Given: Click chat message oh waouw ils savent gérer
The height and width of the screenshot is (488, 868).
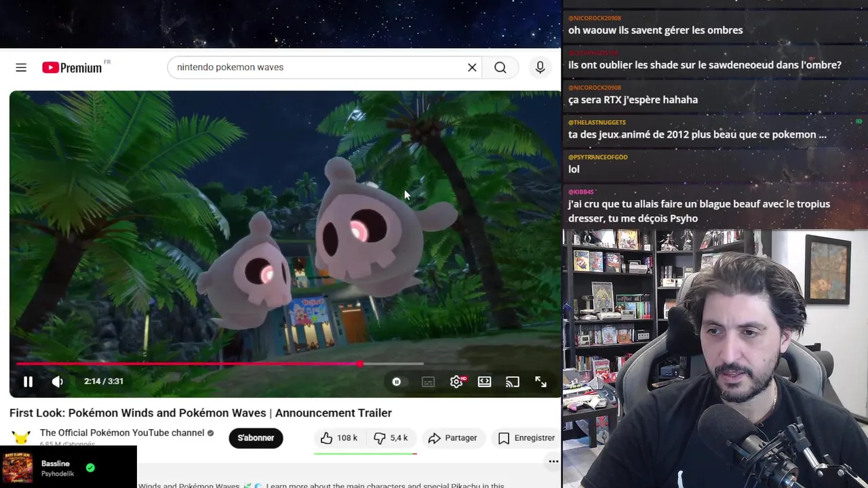Looking at the screenshot, I should [656, 30].
